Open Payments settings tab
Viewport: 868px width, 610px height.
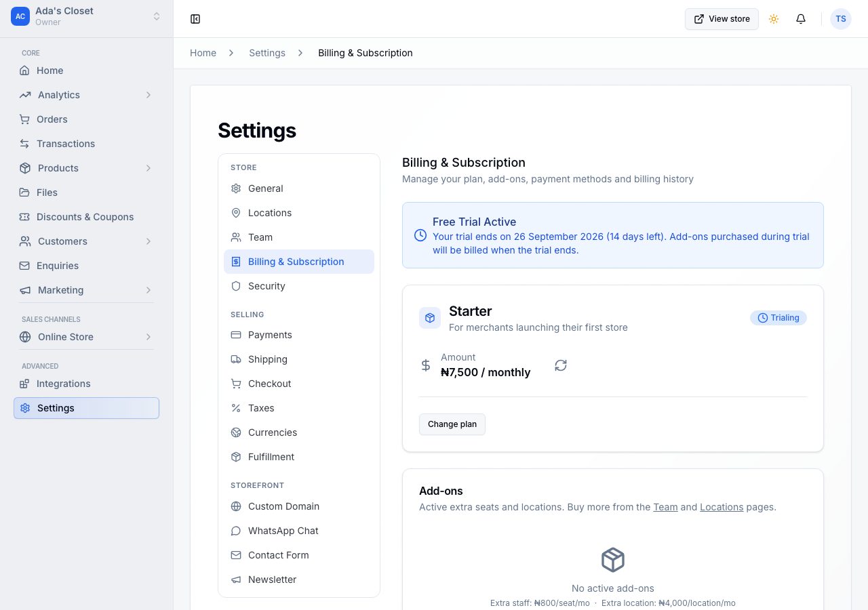pyautogui.click(x=299, y=335)
